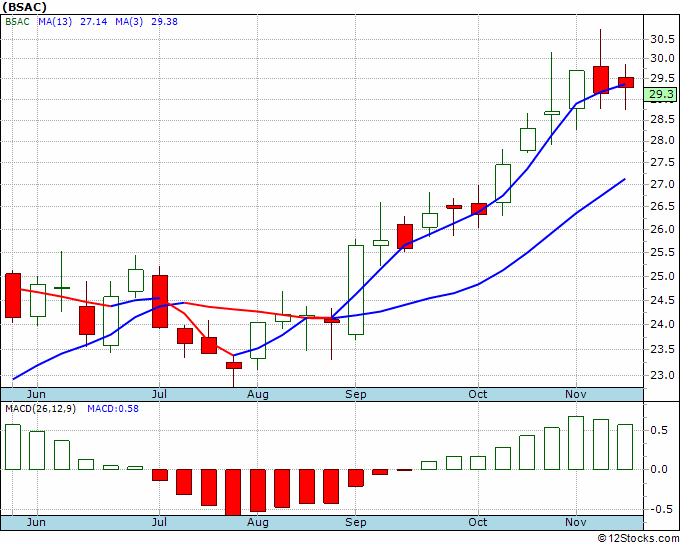Click the MACD(26,12,9) indicator label
The height and width of the screenshot is (546, 680).
click(41, 409)
